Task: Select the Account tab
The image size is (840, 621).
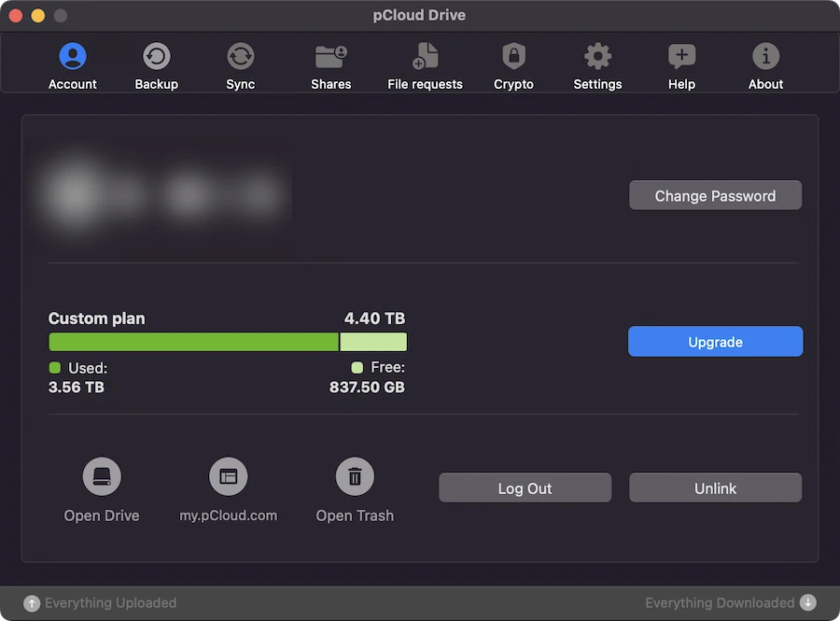Action: [x=73, y=66]
